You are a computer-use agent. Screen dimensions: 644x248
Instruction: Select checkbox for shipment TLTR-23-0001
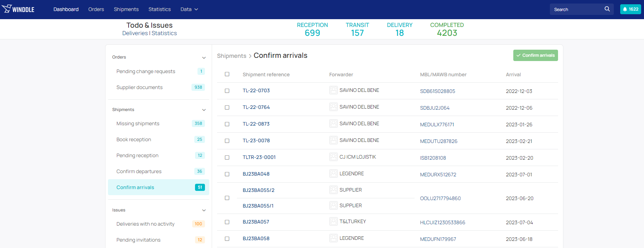coord(227,158)
